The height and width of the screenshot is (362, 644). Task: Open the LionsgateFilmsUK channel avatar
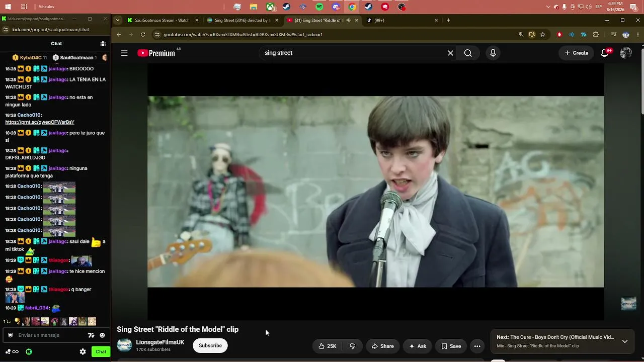[x=124, y=345]
